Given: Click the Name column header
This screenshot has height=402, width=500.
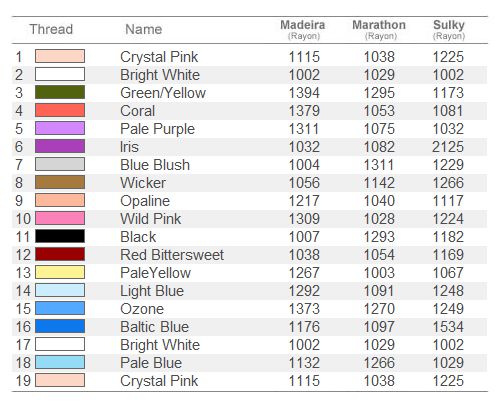Looking at the screenshot, I should (x=144, y=29).
